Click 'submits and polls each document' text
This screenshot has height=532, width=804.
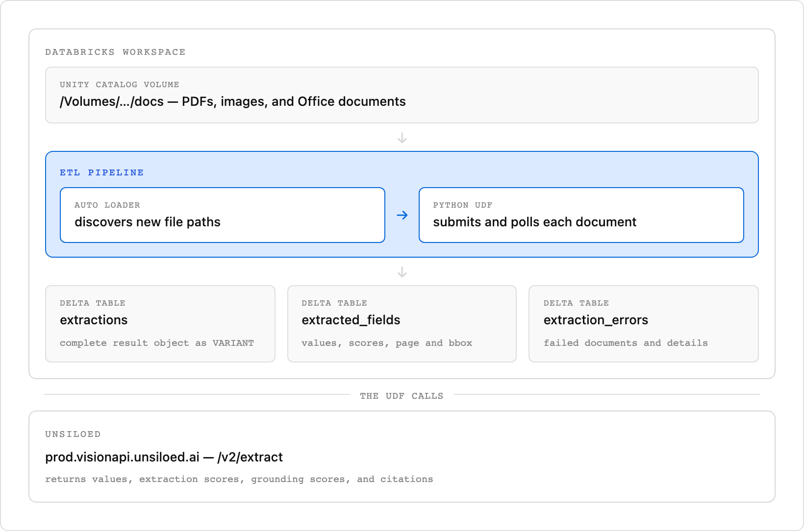(535, 222)
